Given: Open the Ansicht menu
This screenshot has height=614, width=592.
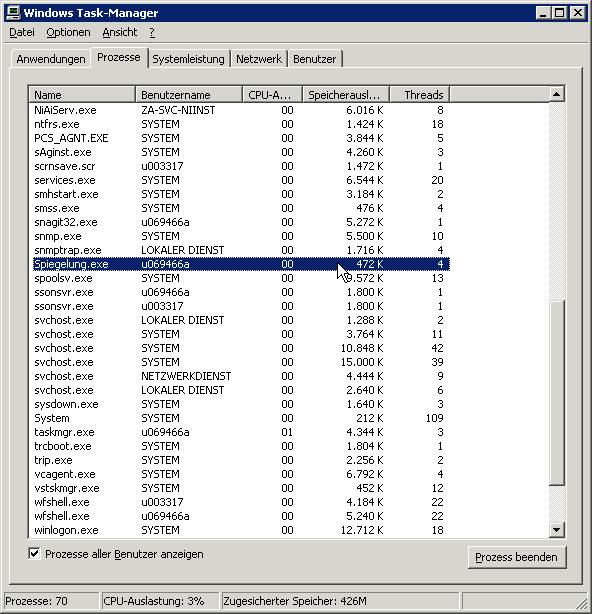Looking at the screenshot, I should [120, 33].
